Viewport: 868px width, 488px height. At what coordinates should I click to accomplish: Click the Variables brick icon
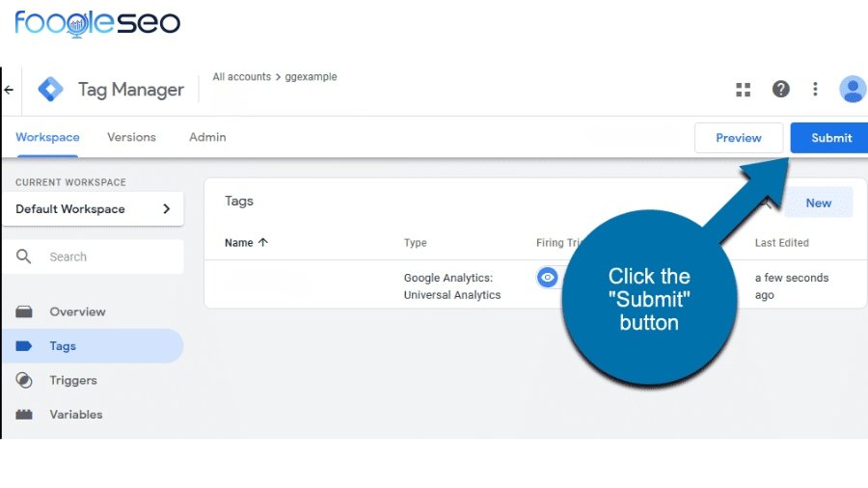tap(24, 415)
